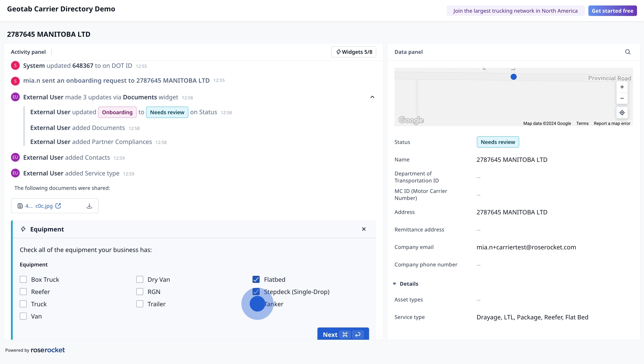Collapse the Documents widget updates group
The width and height of the screenshot is (644, 364).
(372, 97)
